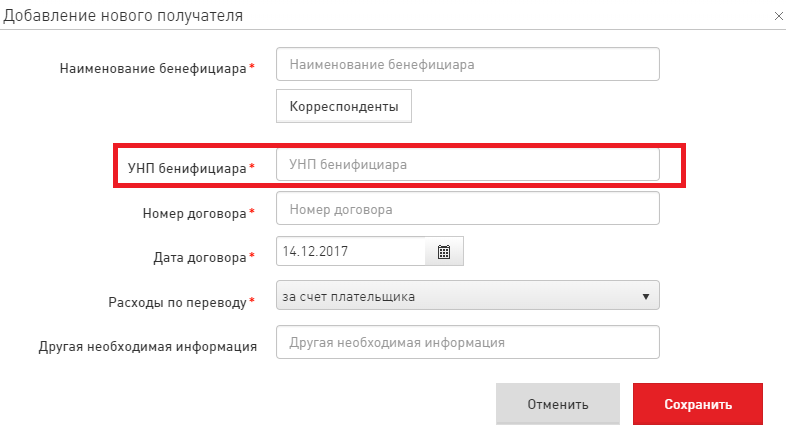Click the Дата договора label
This screenshot has height=447, width=786.
tap(200, 258)
